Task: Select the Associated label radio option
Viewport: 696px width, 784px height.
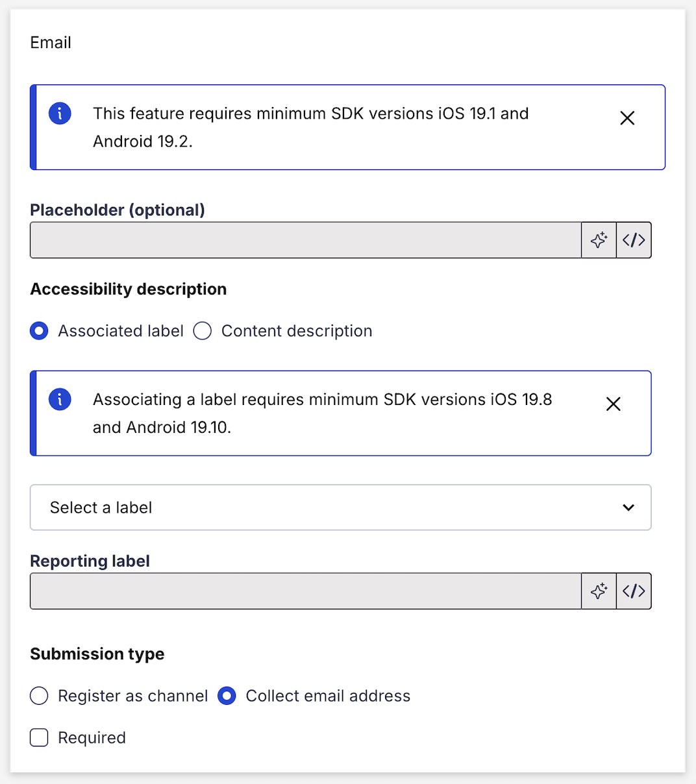Action: [x=40, y=331]
